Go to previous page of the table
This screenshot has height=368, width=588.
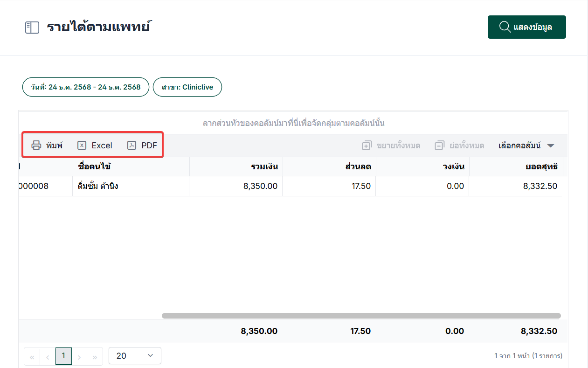[x=48, y=357]
